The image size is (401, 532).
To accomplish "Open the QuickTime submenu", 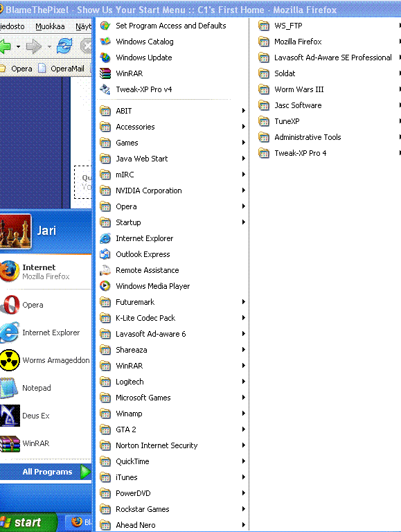I will pyautogui.click(x=172, y=461).
